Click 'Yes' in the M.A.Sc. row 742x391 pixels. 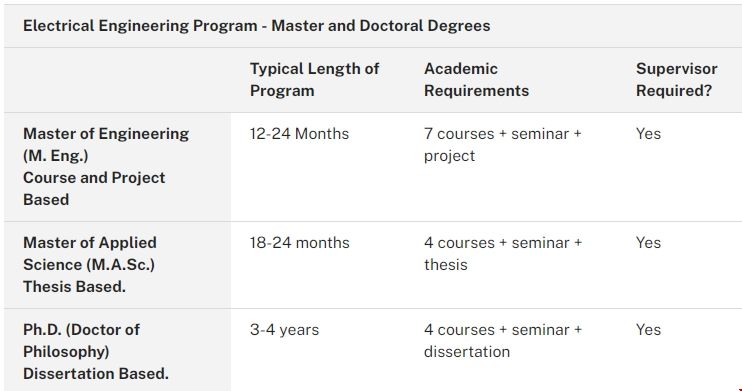[648, 243]
